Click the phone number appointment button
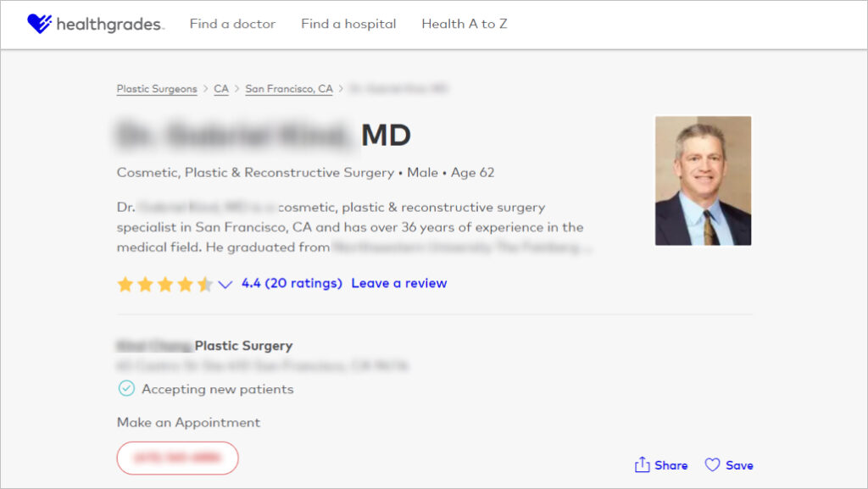 (177, 458)
